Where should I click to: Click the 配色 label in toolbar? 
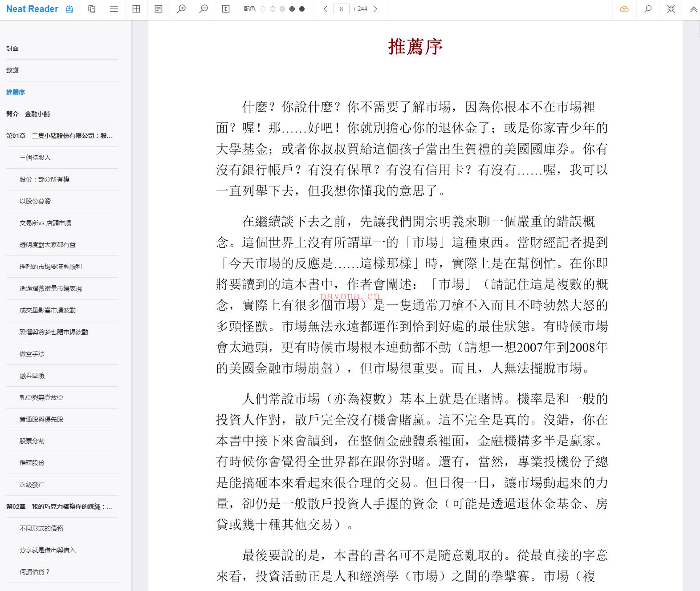tap(249, 9)
